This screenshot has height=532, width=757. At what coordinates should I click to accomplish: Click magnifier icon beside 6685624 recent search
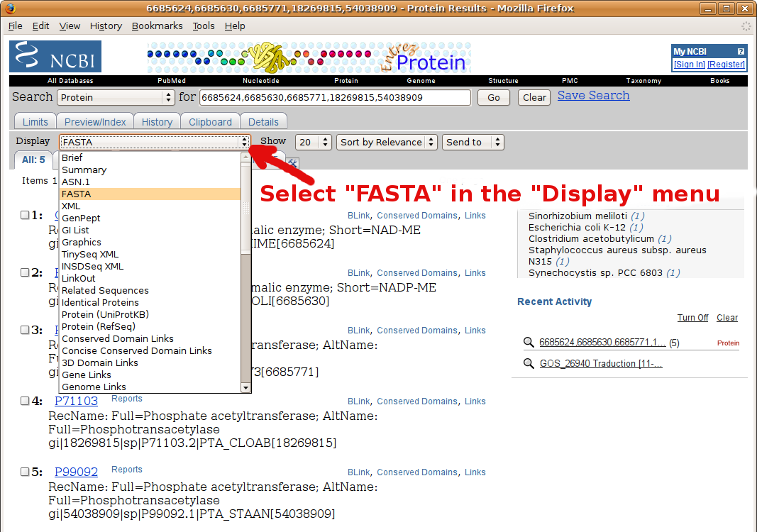pyautogui.click(x=529, y=343)
